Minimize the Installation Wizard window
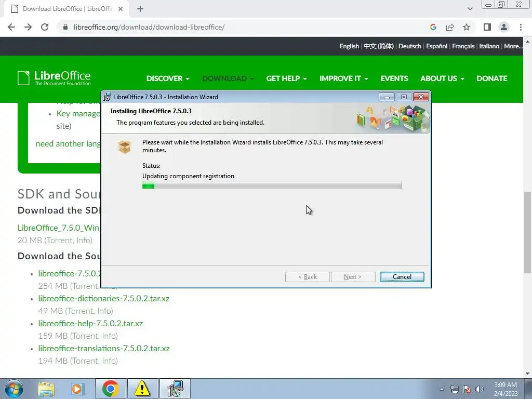Screen dimensions: 532x399 (387, 97)
